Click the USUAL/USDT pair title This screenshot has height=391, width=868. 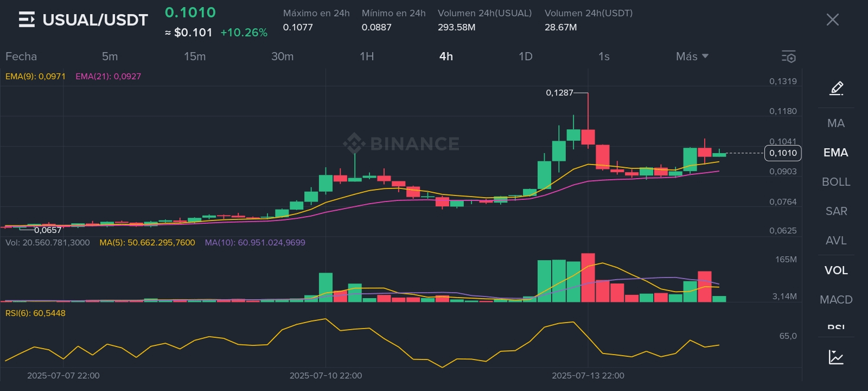[95, 20]
